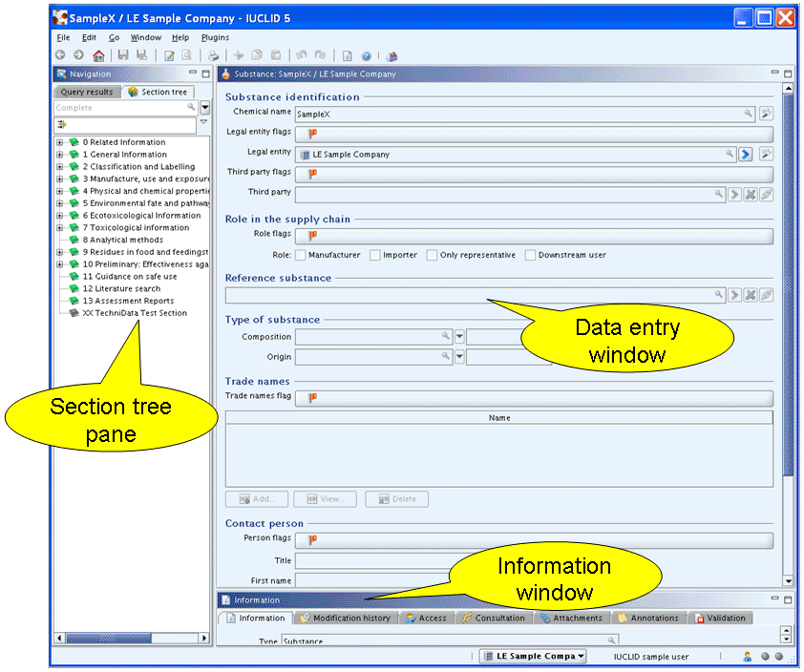
Task: Click the Print toolbar icon
Action: tap(213, 56)
